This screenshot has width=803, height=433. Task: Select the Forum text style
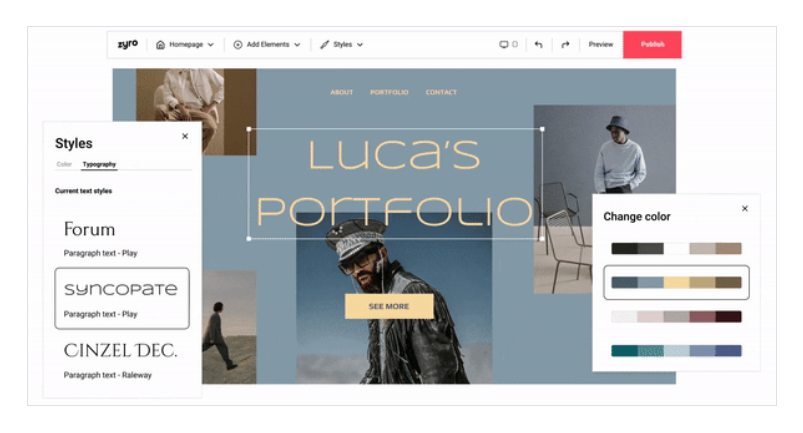click(x=121, y=238)
